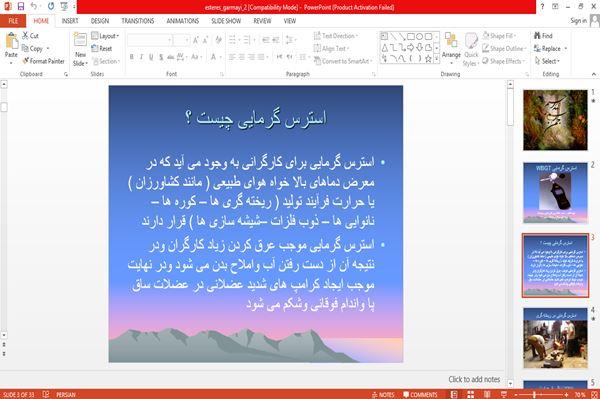The width and height of the screenshot is (600, 399).
Task: Open PowerPoint Help question mark
Action: pos(542,6)
